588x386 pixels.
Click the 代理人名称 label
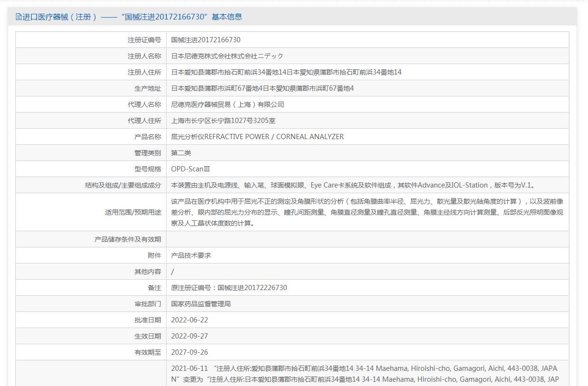coord(144,104)
